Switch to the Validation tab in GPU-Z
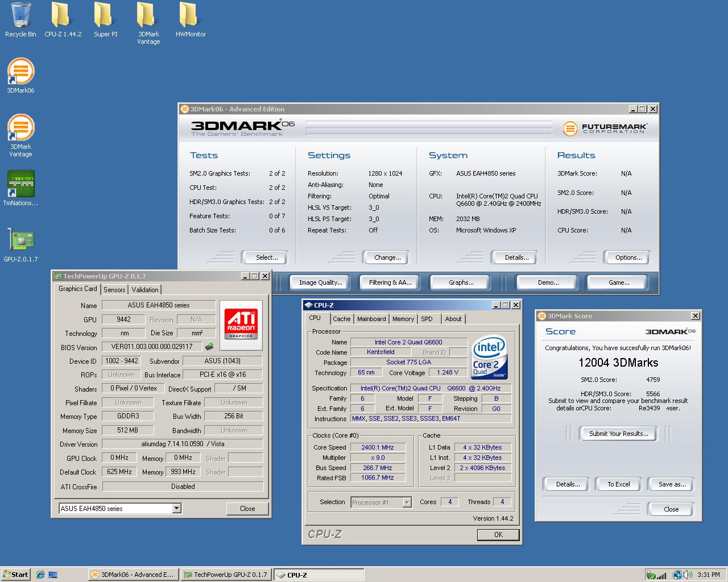Image resolution: width=728 pixels, height=582 pixels. pos(145,290)
